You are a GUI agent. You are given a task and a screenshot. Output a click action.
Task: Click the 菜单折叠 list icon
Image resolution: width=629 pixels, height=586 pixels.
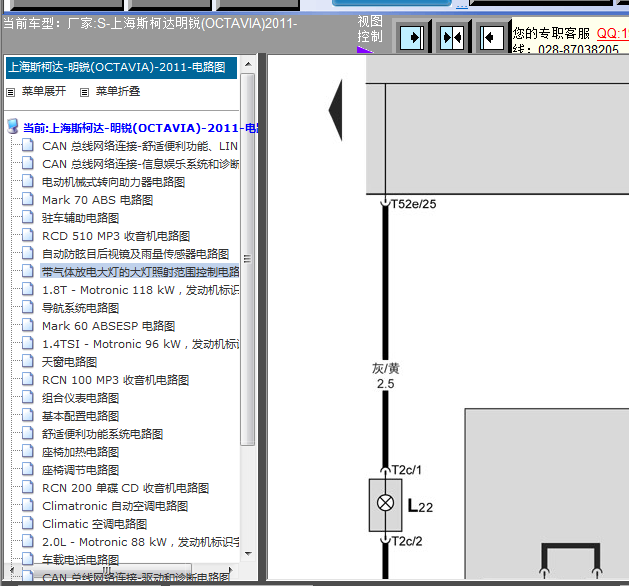click(x=84, y=92)
